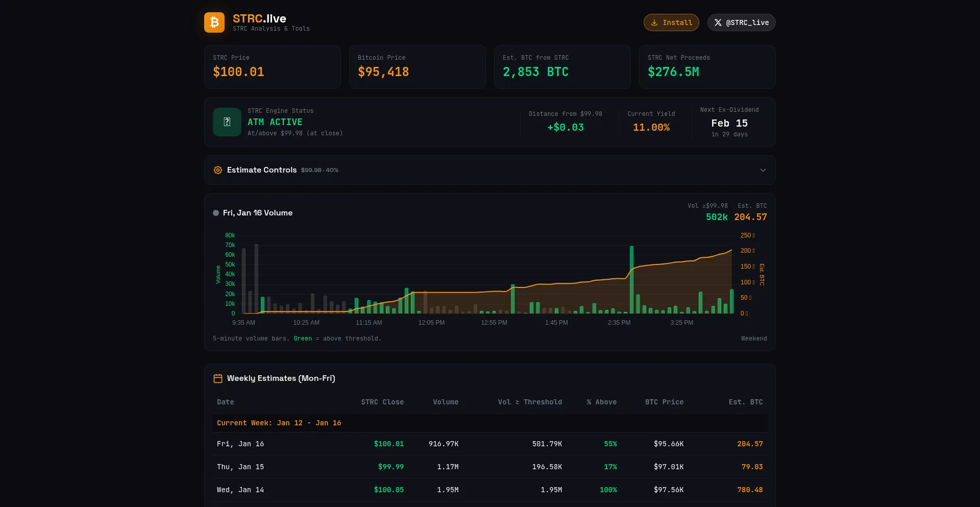Select the Thu, Jan 15 table row
980x507 pixels.
point(489,467)
